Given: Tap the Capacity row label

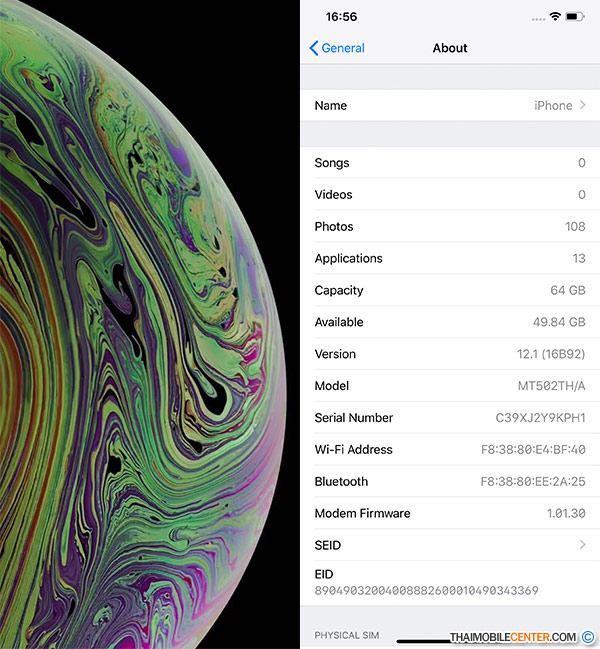Looking at the screenshot, I should click(339, 291).
